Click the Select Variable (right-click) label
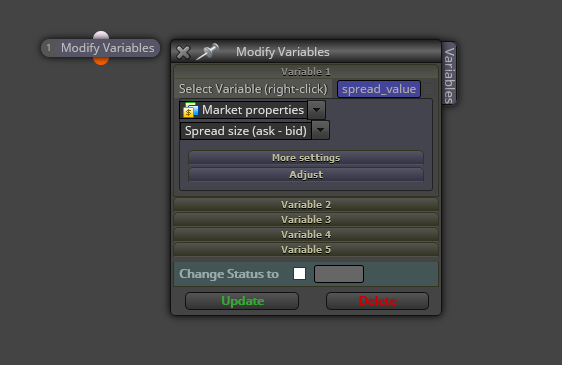Screen dimensions: 562x365 pyautogui.click(x=253, y=89)
